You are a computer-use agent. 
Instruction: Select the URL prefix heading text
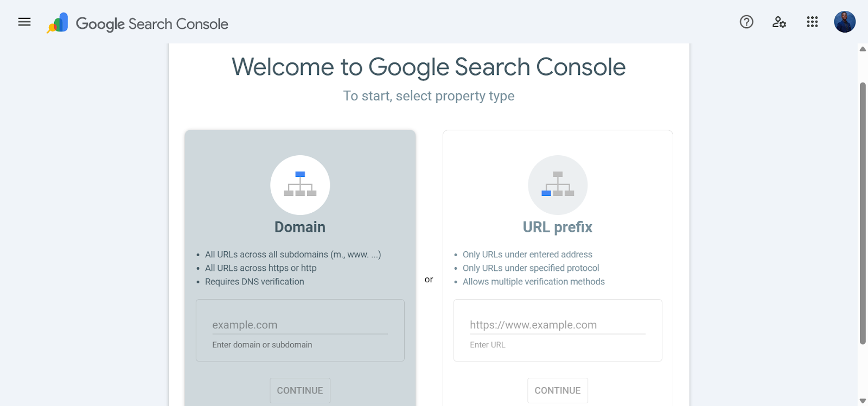pyautogui.click(x=557, y=227)
